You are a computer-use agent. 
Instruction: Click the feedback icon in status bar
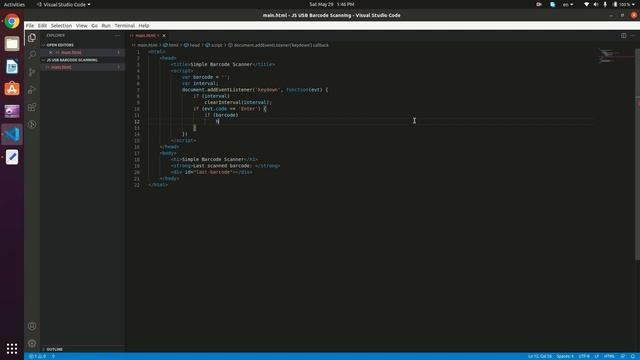coord(623,356)
